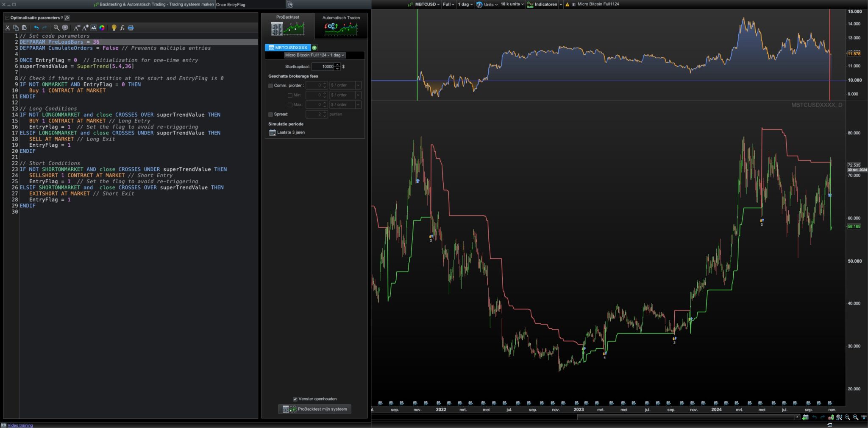Undo the last code edit
Screen dimensions: 868x428
pos(36,28)
